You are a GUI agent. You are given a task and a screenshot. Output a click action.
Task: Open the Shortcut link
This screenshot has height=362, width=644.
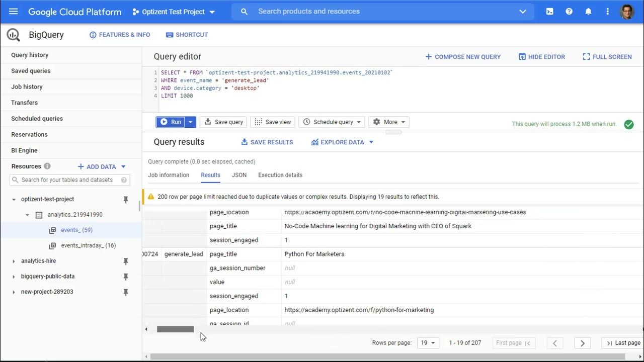click(x=187, y=35)
